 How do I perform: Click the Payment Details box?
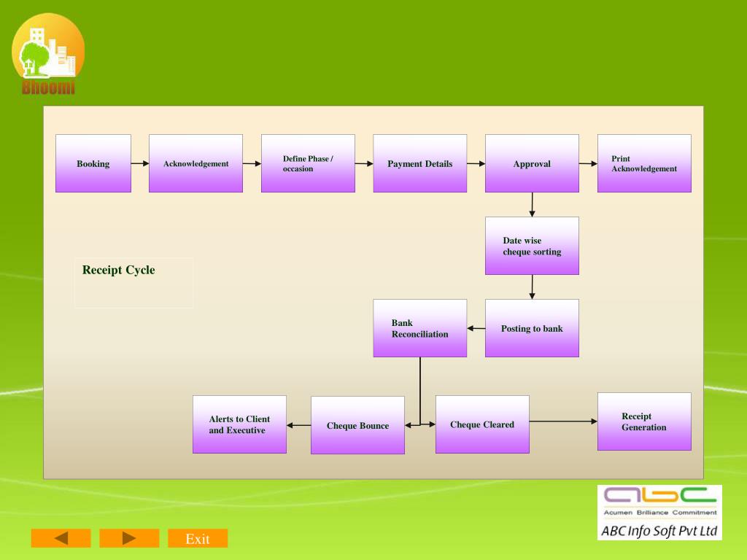click(420, 163)
